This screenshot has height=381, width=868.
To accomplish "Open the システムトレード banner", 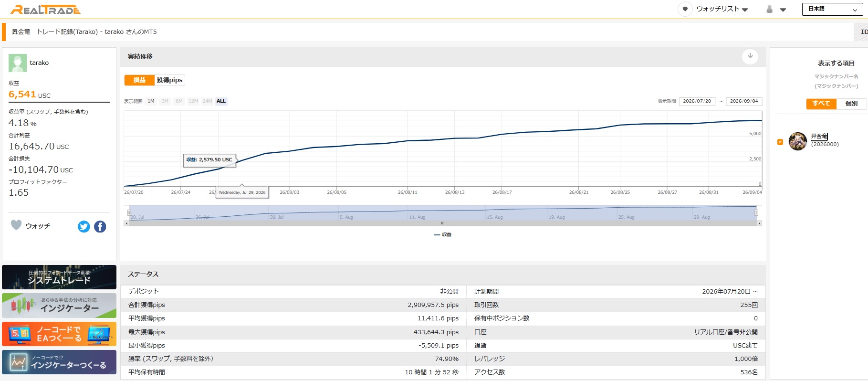I will click(x=59, y=277).
